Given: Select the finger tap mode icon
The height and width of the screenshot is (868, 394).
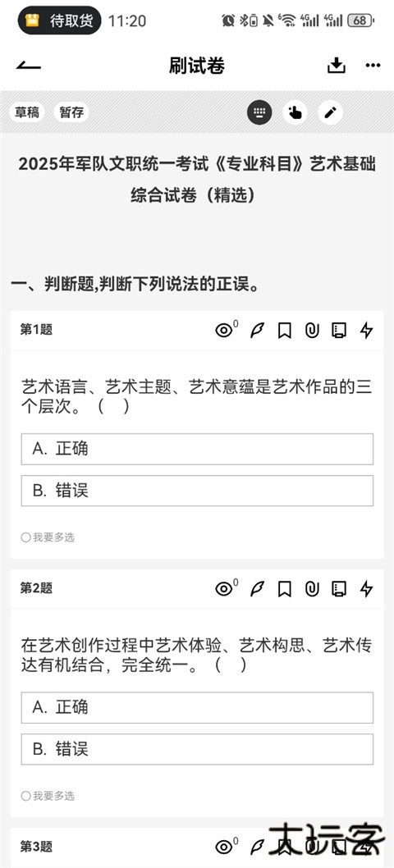Looking at the screenshot, I should (295, 113).
